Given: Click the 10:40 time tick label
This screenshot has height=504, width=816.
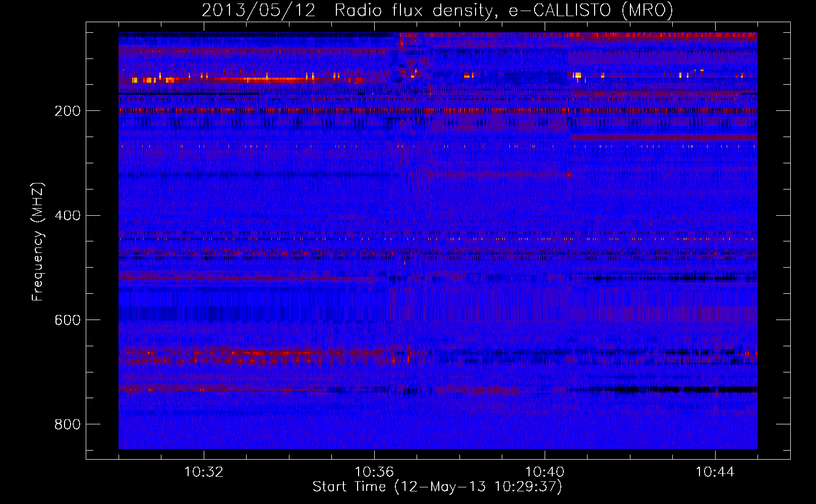Looking at the screenshot, I should click(x=545, y=472).
